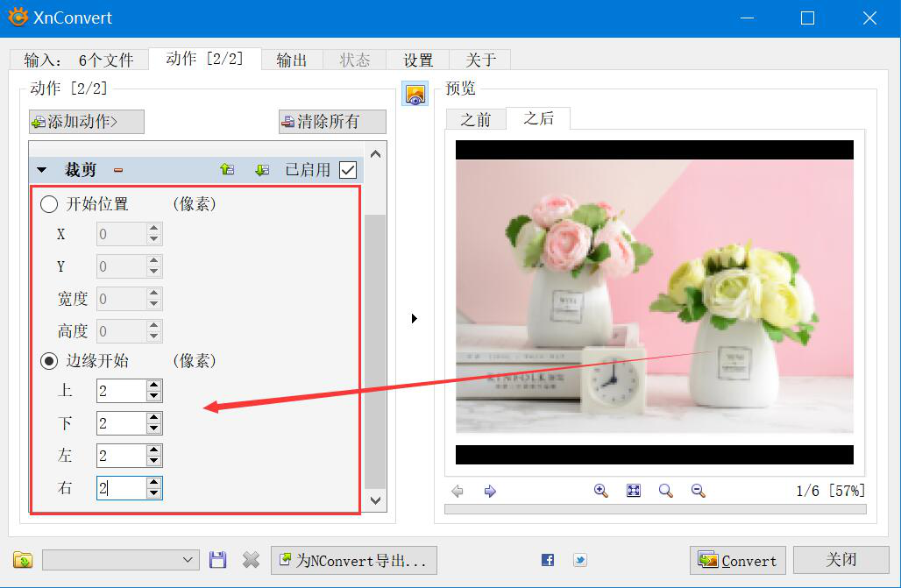Viewport: 901px width, 588px height.
Task: Zoom out of the preview image
Action: pyautogui.click(x=699, y=490)
